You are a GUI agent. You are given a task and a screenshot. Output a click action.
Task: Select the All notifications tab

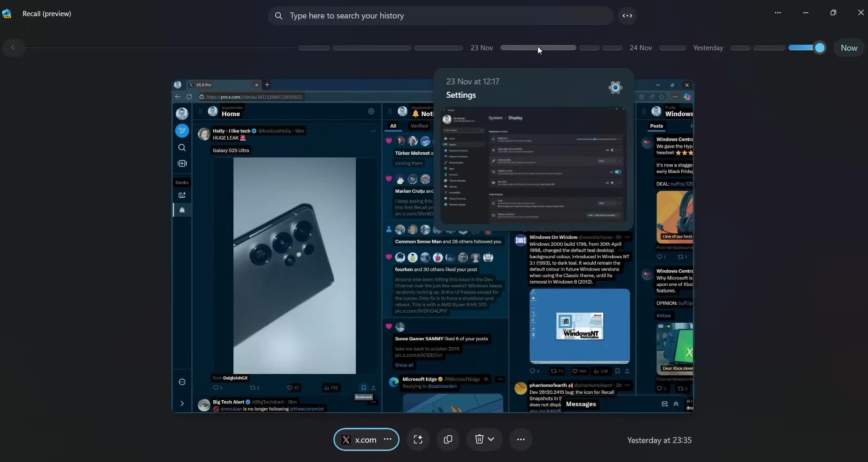pos(393,126)
